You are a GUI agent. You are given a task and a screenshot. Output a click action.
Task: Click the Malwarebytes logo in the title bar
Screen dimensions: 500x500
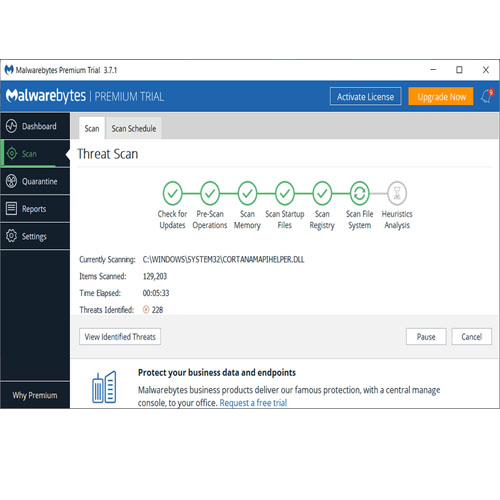click(x=9, y=70)
